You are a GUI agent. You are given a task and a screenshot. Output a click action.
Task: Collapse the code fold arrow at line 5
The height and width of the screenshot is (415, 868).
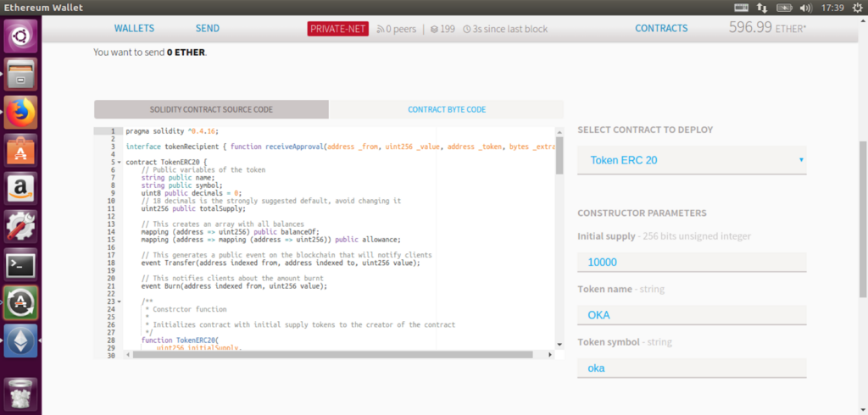click(x=120, y=162)
